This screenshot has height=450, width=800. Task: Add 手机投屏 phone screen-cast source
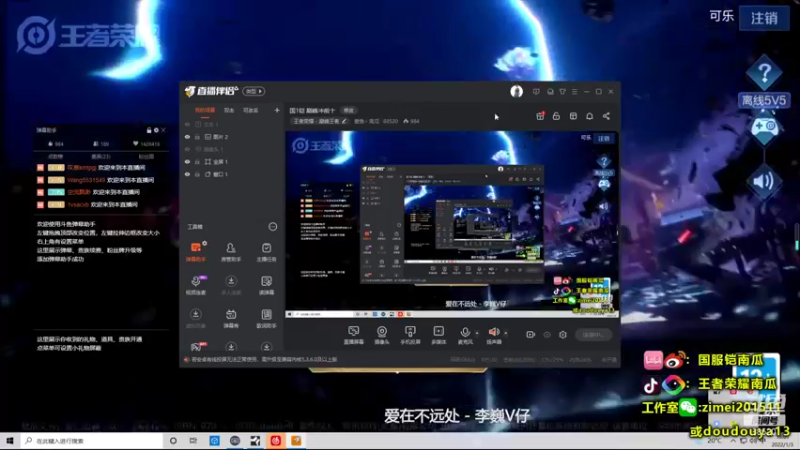point(410,335)
